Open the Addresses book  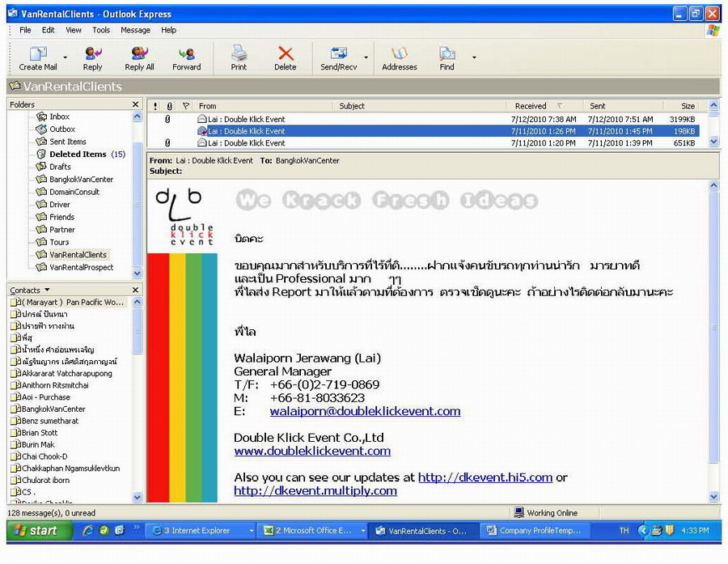click(x=400, y=57)
